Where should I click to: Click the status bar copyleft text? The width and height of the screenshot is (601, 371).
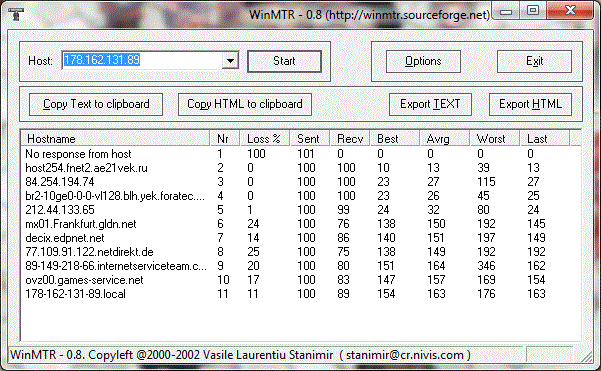click(240, 355)
